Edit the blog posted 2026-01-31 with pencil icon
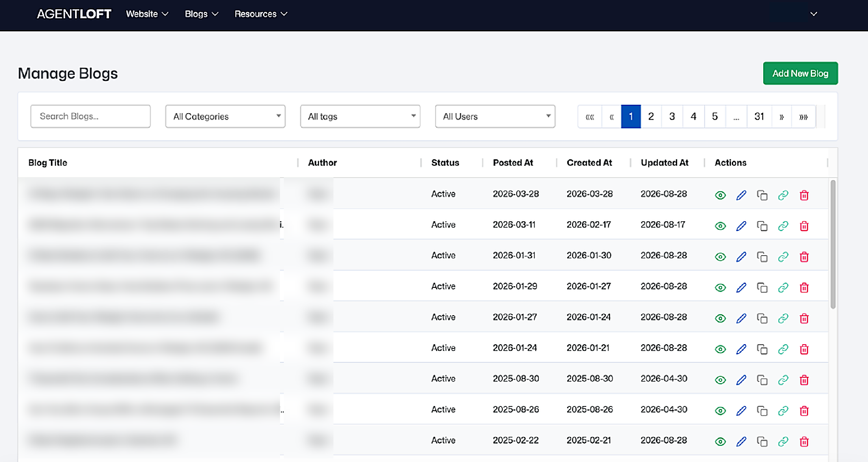 [741, 257]
